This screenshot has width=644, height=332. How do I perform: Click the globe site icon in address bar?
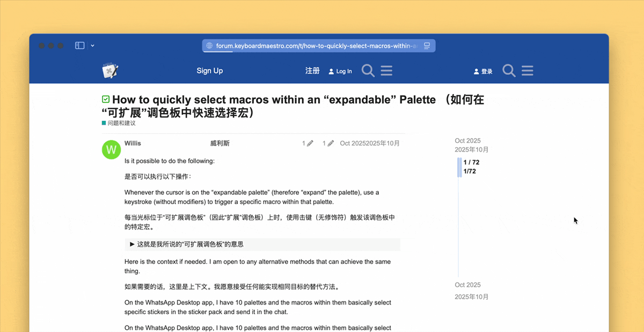click(209, 46)
